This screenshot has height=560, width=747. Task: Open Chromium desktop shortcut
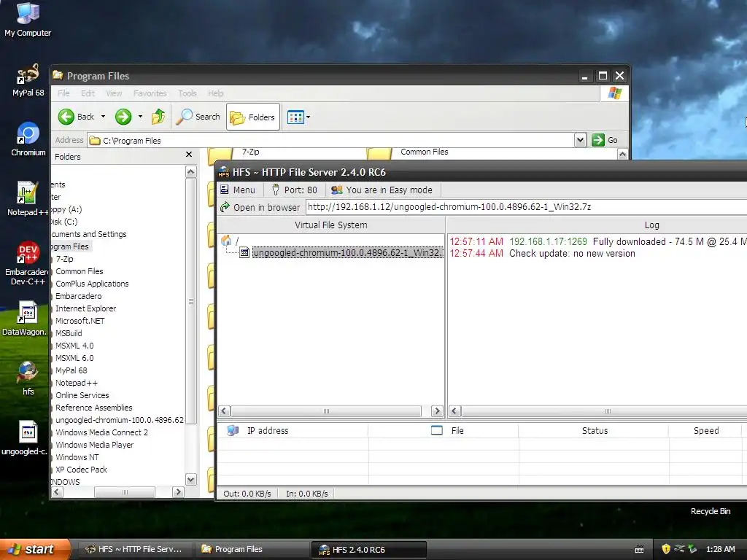click(x=28, y=139)
